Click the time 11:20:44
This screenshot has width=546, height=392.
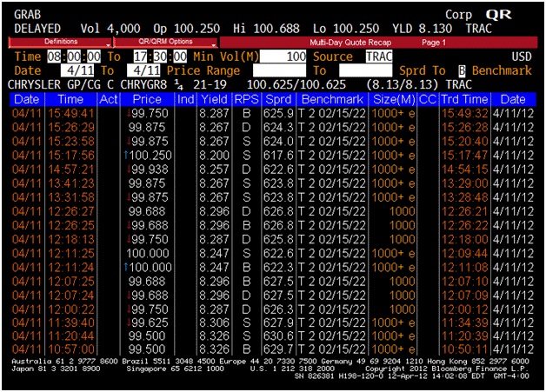(x=71, y=336)
